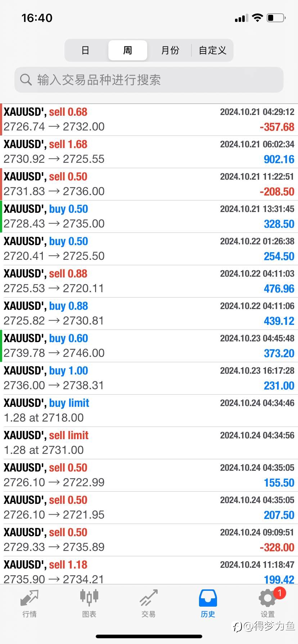Open the sell 1.68 trade with 902.16 profit
Screen dimensions: 298x644
pyautogui.click(x=149, y=152)
